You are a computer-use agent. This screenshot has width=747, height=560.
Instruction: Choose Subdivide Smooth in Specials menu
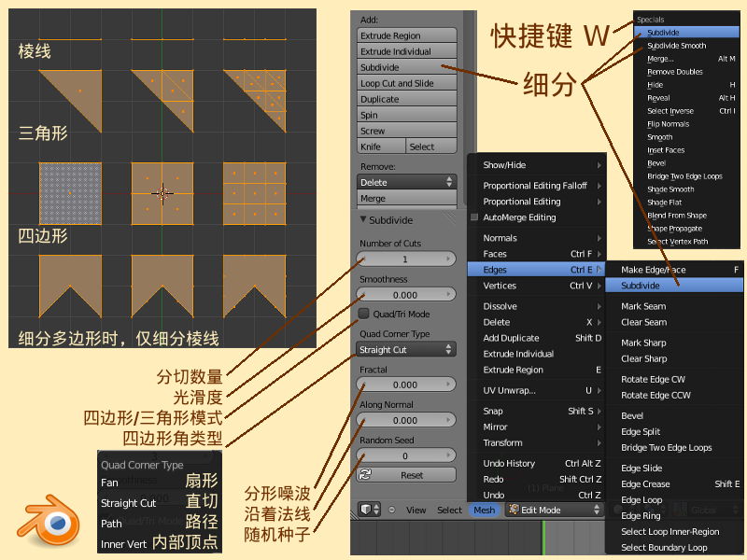686,45
